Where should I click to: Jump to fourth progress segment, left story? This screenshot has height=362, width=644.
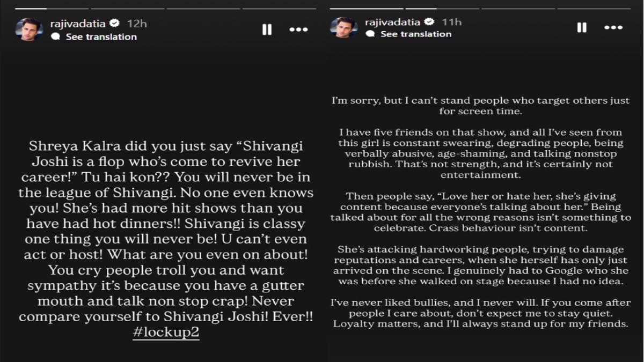[x=278, y=9]
